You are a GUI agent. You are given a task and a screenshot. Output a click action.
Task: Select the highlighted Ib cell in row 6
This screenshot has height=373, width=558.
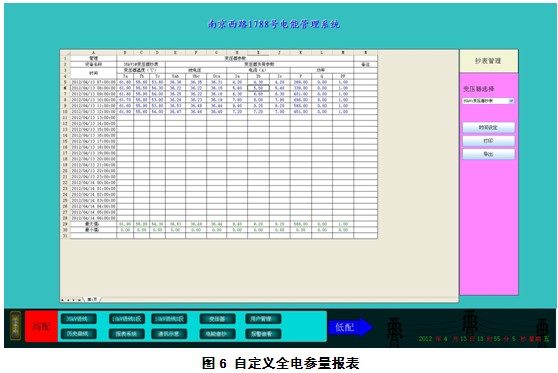258,88
